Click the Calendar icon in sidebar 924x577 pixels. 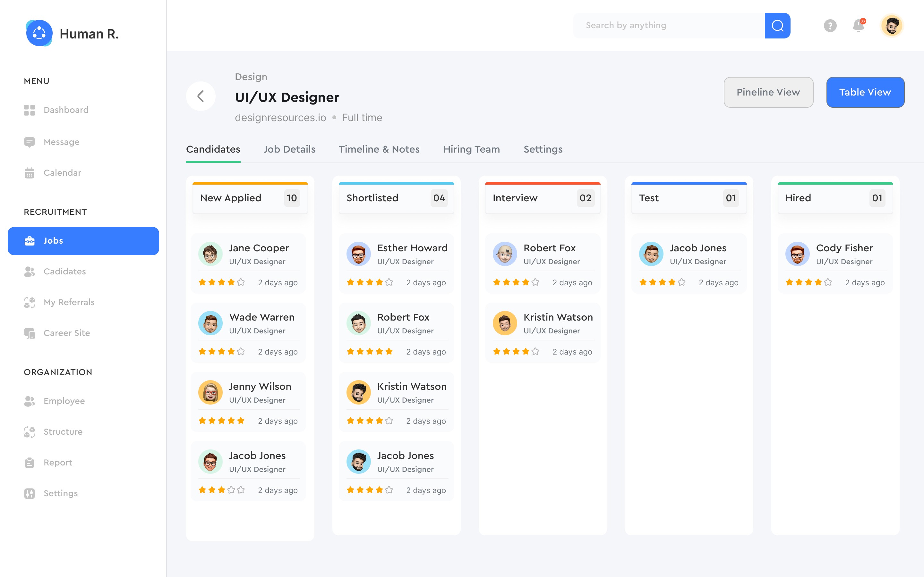tap(30, 173)
